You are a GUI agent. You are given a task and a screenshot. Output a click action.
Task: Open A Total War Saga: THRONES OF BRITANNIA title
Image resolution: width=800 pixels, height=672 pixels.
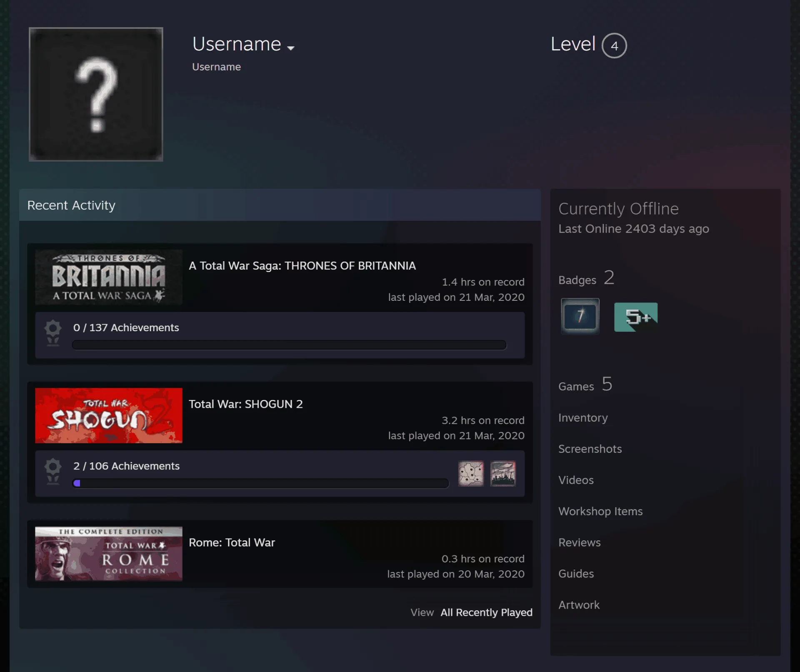[x=302, y=266]
